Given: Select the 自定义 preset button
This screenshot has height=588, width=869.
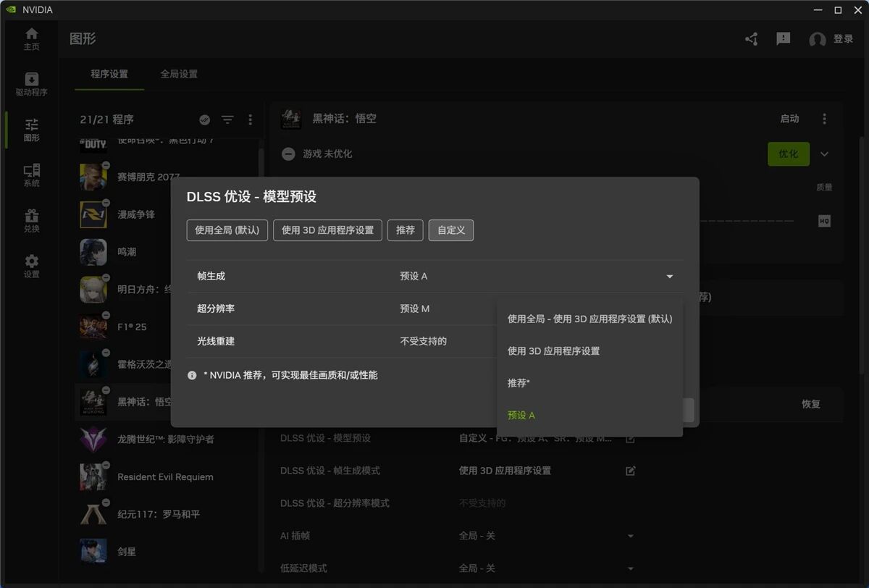Looking at the screenshot, I should [451, 230].
